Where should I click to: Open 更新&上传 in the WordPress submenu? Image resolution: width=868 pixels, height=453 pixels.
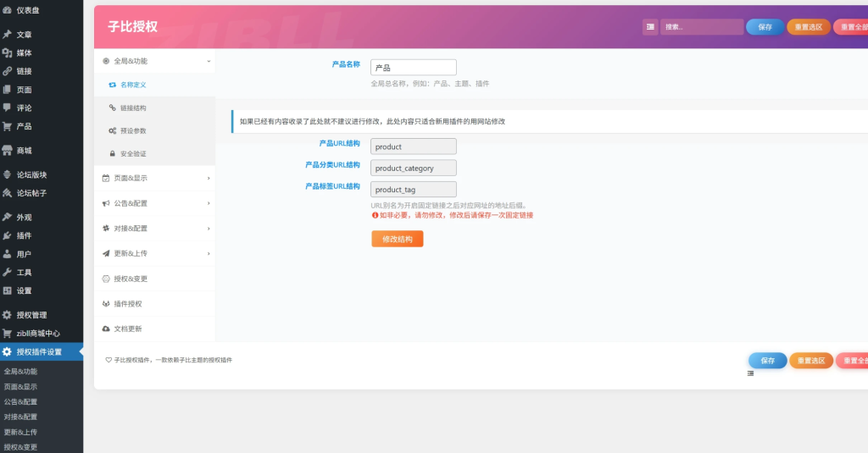point(20,432)
